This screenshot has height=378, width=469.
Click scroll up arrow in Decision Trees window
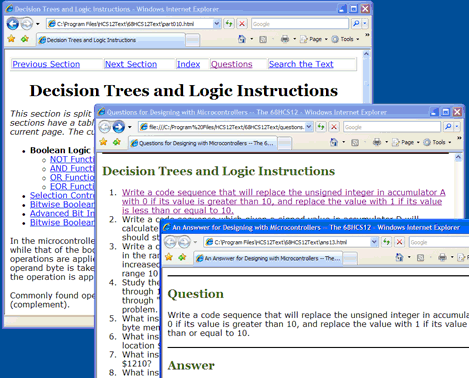pyautogui.click(x=366, y=54)
